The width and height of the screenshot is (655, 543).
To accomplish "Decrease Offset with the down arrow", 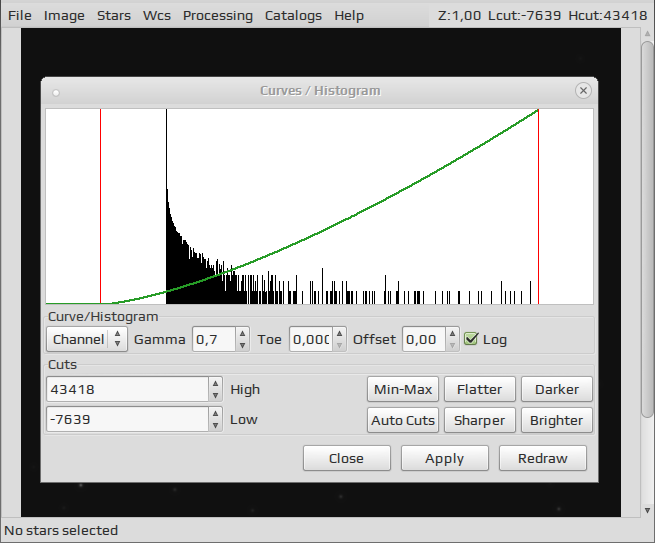I will [452, 345].
